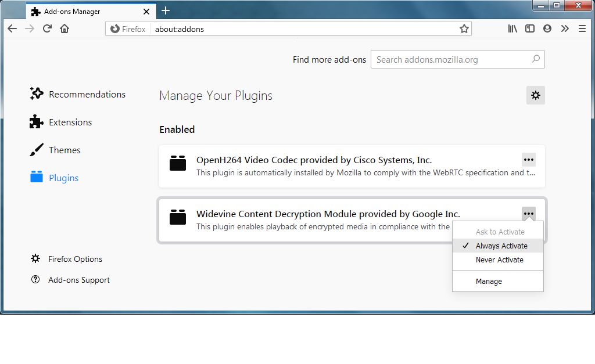Toggle the browser sidebar
The height and width of the screenshot is (364, 595).
click(530, 28)
